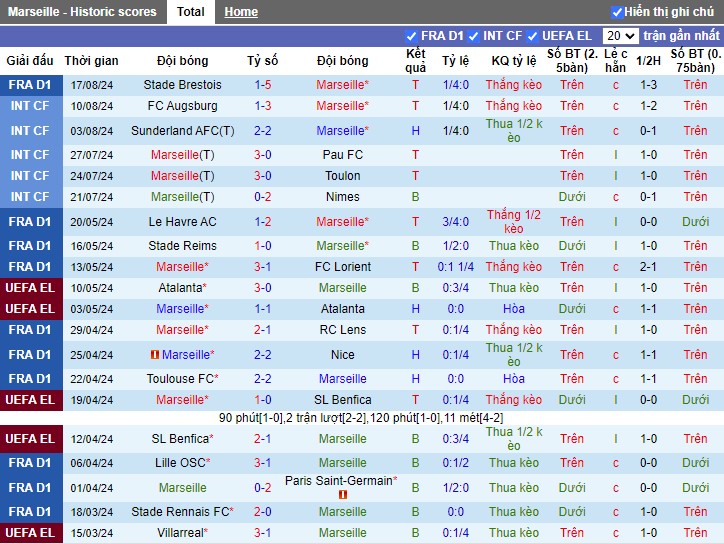The image size is (724, 544).
Task: Click the 3-1 score versus FC Lorient
Action: (263, 266)
